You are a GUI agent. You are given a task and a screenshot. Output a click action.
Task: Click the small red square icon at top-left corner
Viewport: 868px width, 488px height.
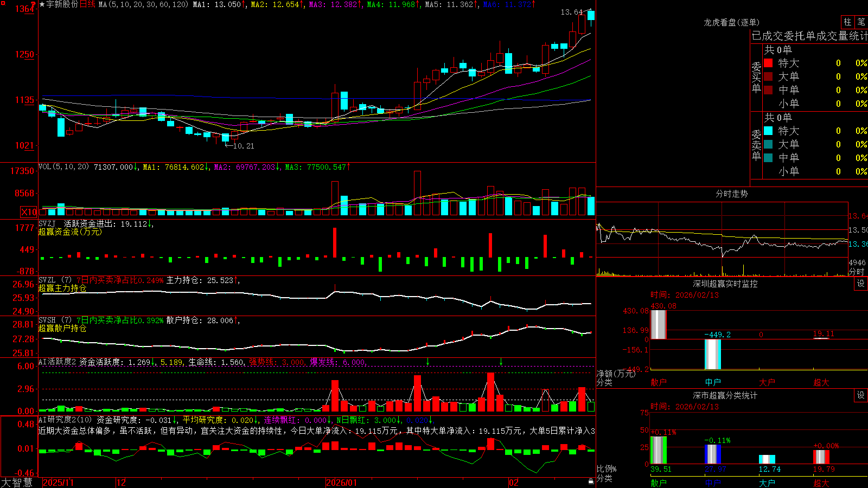point(2,2)
